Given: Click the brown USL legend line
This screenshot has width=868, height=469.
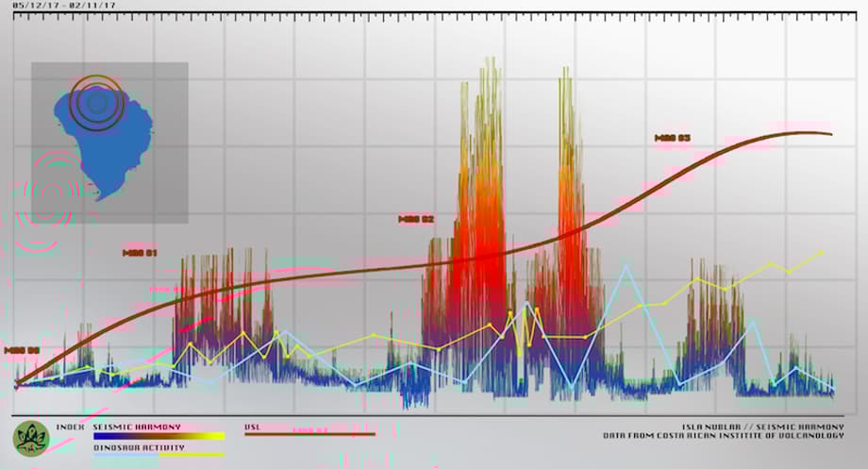Looking at the screenshot, I should (309, 435).
